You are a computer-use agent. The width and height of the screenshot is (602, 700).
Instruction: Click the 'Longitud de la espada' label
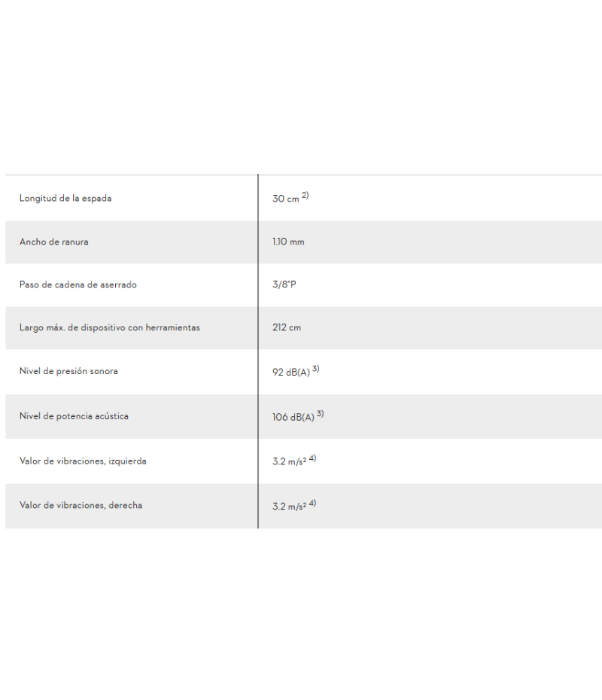[65, 198]
